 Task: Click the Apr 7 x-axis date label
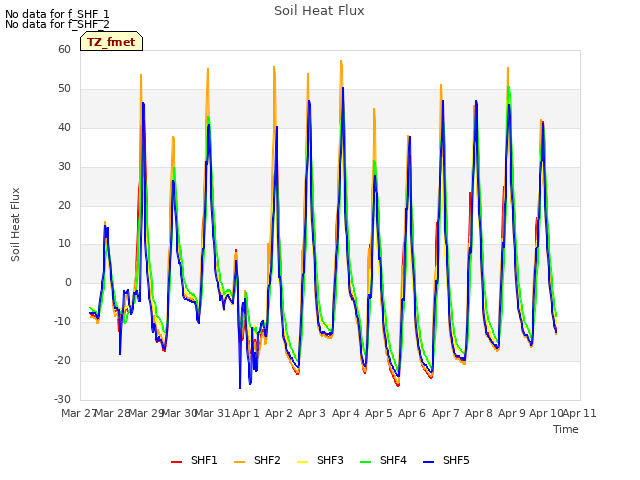point(446,413)
